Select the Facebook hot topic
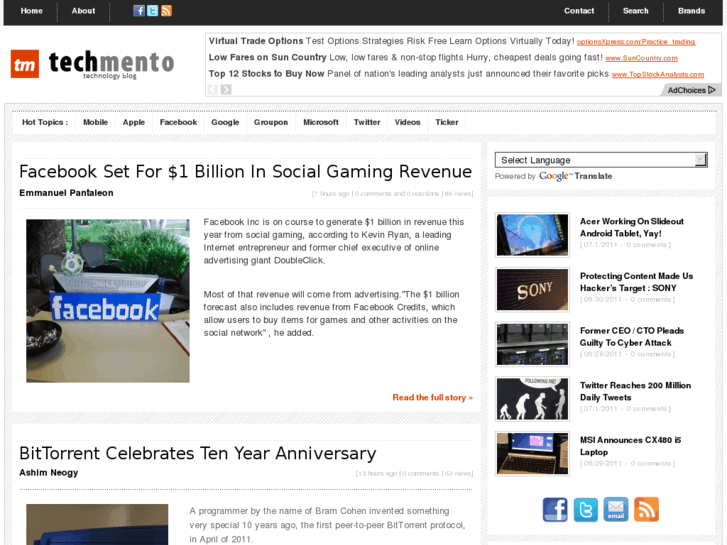This screenshot has width=727, height=545. click(178, 122)
